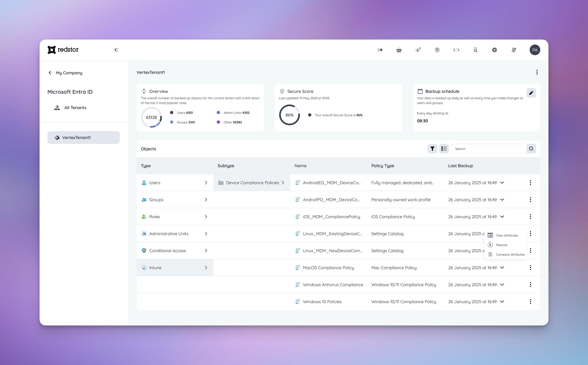Viewport: 588px width, 365px height.
Task: Open kebab menu for Windows 10 Policies
Action: point(530,302)
